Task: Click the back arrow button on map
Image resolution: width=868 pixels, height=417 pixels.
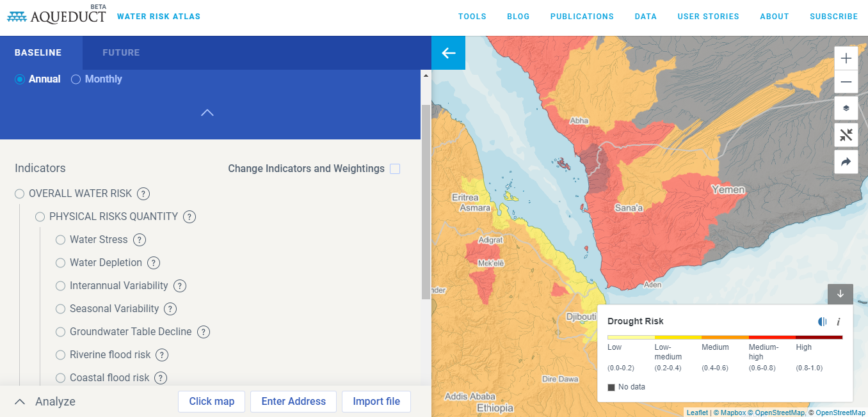Action: pos(449,53)
